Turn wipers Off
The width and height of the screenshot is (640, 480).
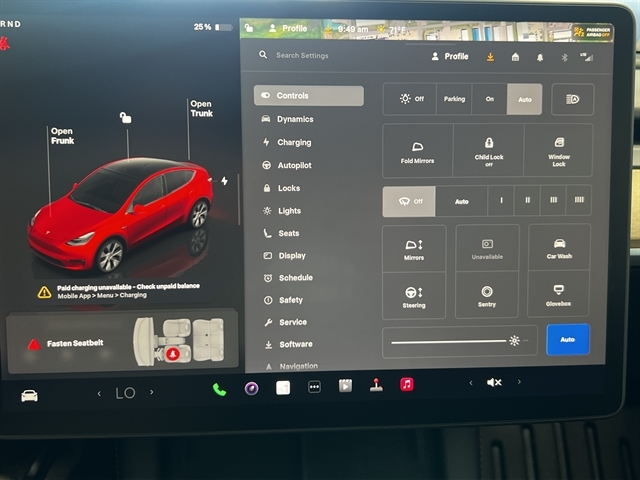point(409,201)
